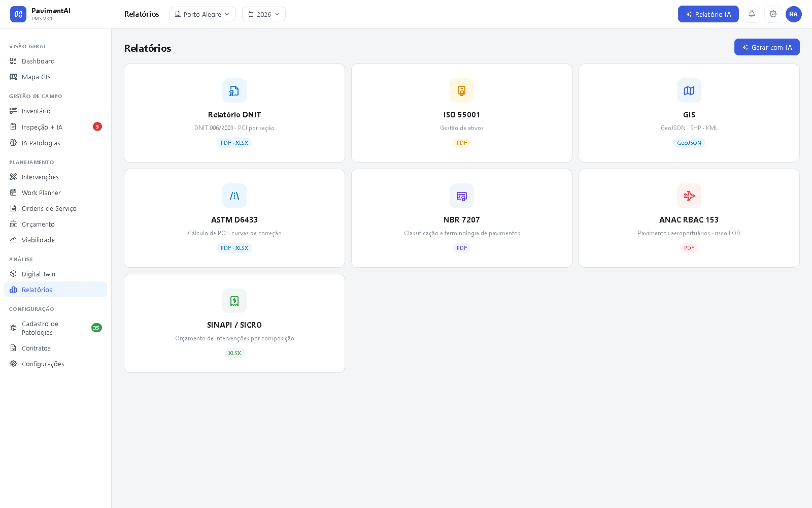Open the notifications bell
The height and width of the screenshot is (508, 812).
752,14
